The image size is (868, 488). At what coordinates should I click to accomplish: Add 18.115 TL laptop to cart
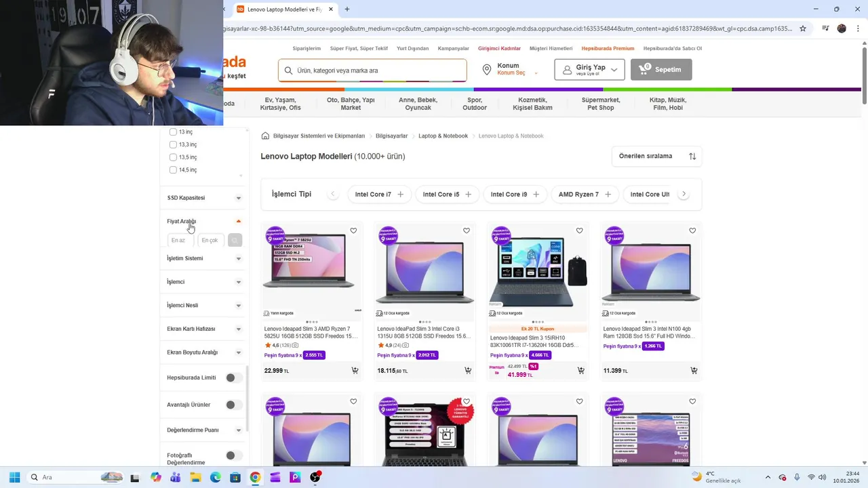pos(468,370)
